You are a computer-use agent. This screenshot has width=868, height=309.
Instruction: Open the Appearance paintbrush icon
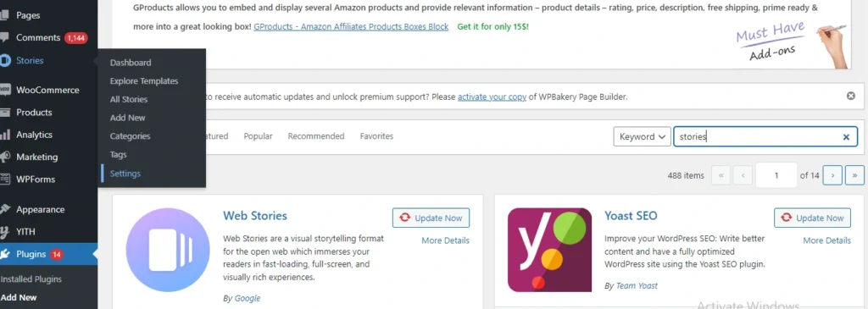[x=5, y=209]
